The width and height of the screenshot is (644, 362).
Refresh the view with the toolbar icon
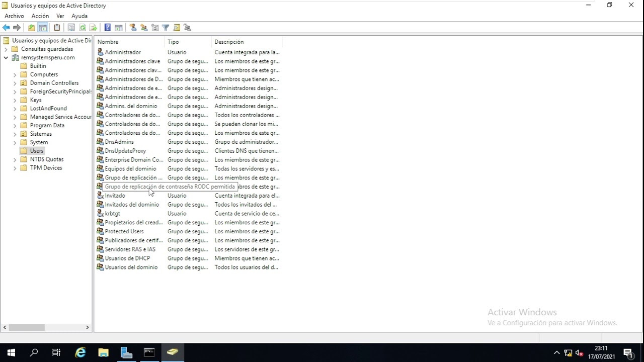(83, 28)
